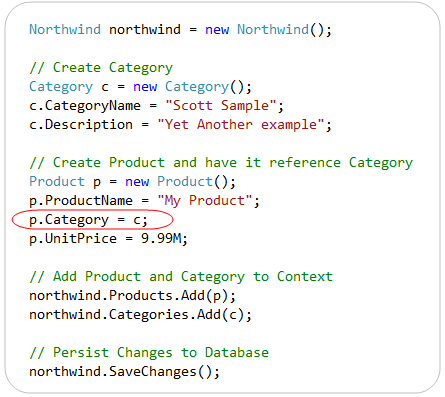Click the p.ProductName property text
The height and width of the screenshot is (397, 445).
81,201
